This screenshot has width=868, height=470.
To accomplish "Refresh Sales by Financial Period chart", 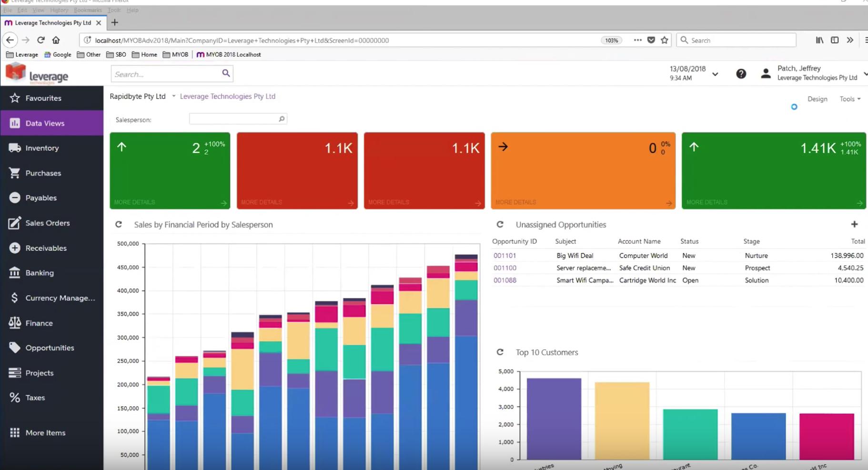I will point(119,225).
